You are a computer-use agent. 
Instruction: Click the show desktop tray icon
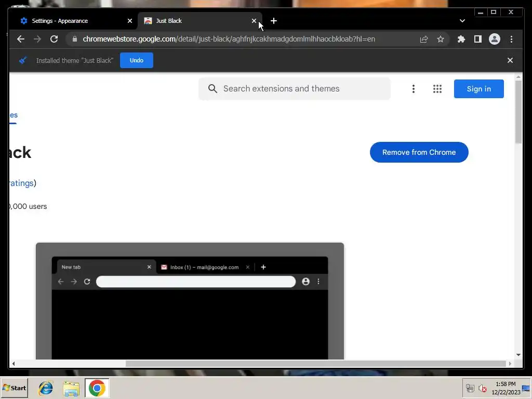tap(526, 388)
